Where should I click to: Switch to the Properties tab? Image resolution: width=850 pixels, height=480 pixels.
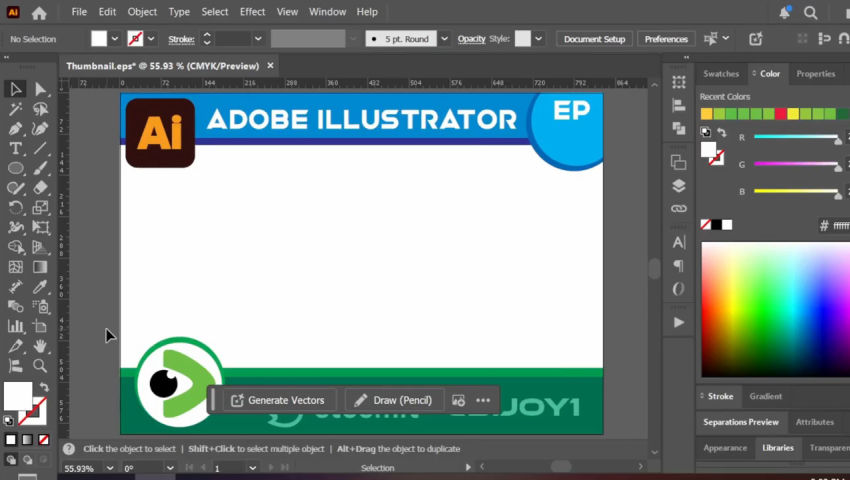tap(815, 74)
